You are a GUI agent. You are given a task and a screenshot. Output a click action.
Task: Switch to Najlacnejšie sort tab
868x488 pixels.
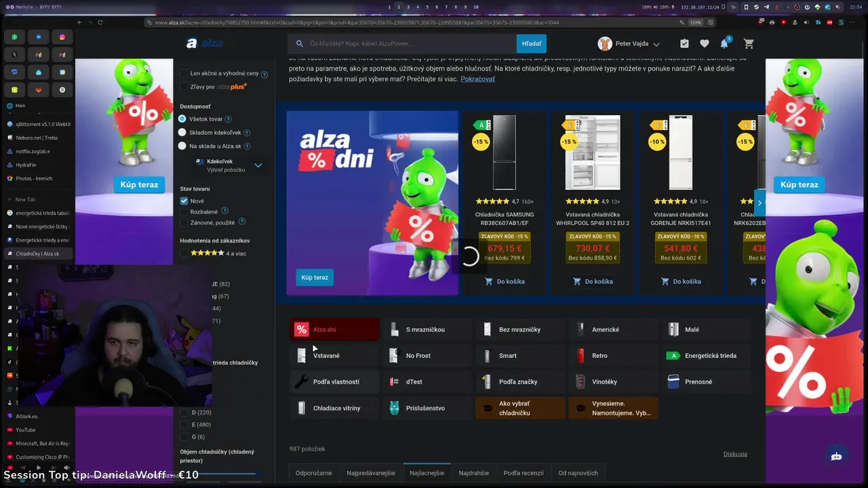(427, 473)
